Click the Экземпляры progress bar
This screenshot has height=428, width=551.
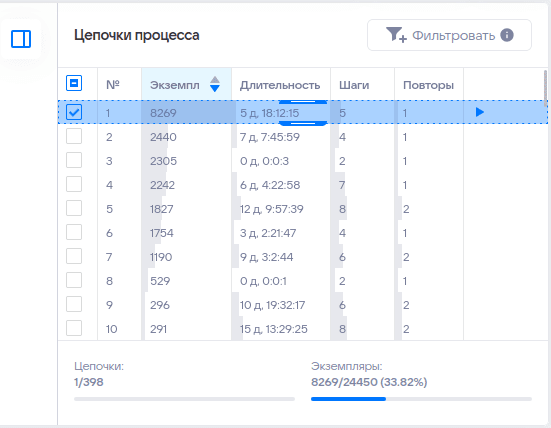(x=421, y=399)
